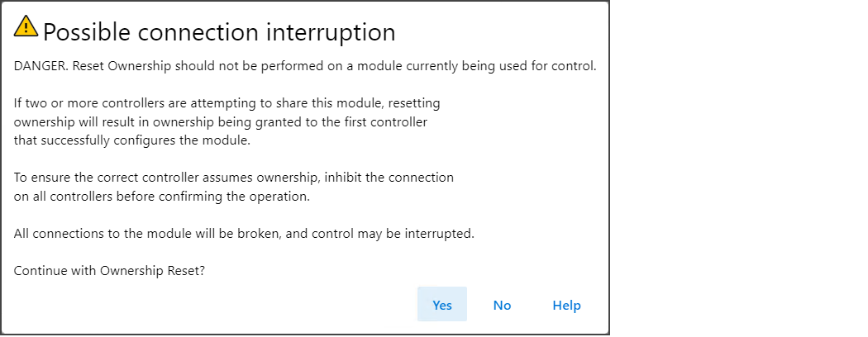
Task: Click the word 'interruption' in the dialog title
Action: click(x=331, y=33)
